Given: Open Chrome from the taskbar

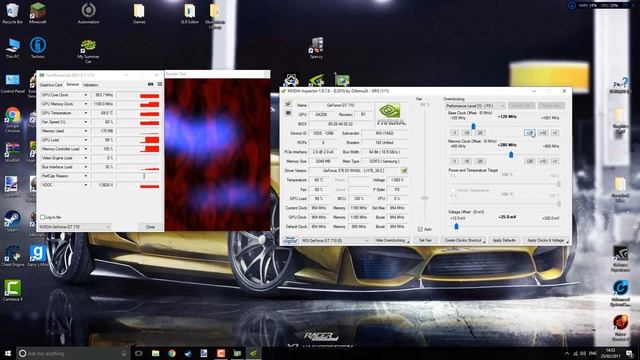Looking at the screenshot, I should coord(172,353).
